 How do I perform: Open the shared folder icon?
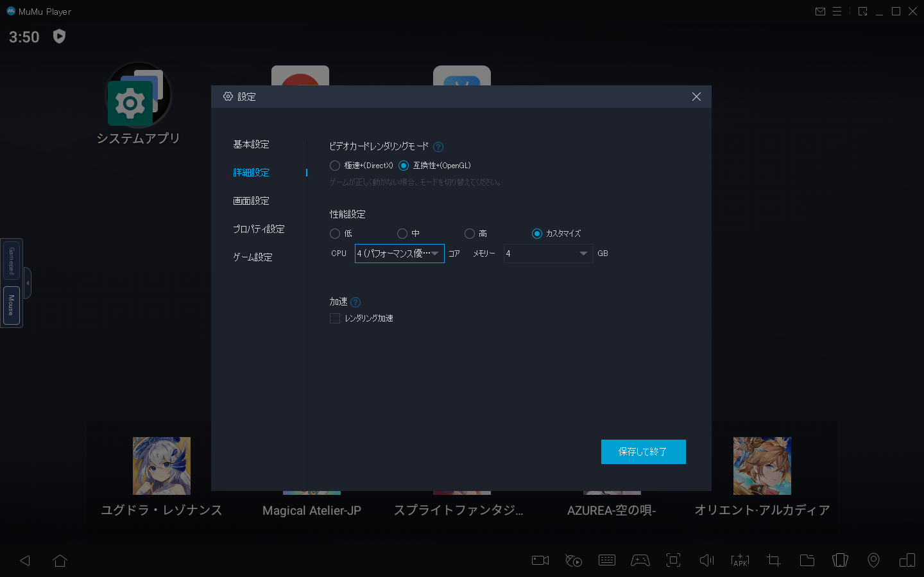pyautogui.click(x=807, y=560)
